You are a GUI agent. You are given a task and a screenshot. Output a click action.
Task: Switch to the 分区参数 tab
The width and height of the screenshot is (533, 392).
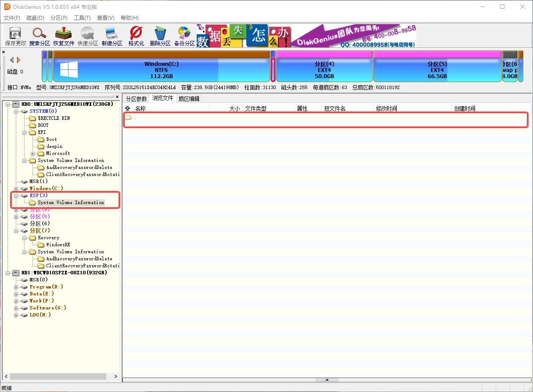(136, 98)
